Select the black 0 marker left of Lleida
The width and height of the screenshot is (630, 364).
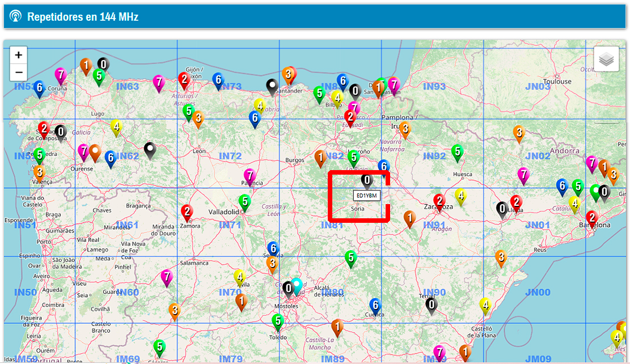coord(502,210)
